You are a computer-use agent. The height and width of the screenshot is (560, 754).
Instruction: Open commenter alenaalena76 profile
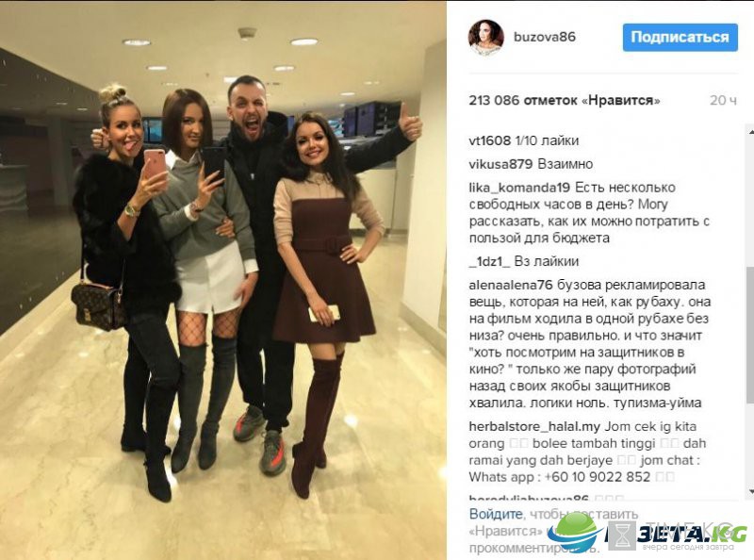pos(511,285)
